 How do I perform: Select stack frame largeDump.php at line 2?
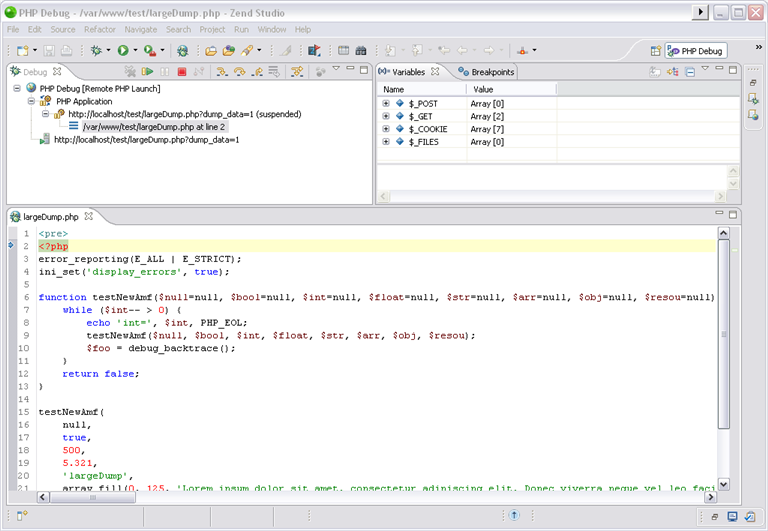pyautogui.click(x=154, y=127)
